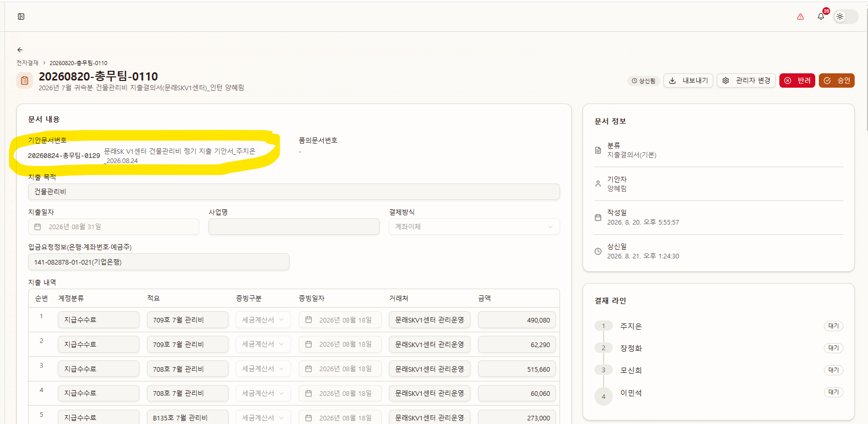
Task: Open 관리자 변경 settings button
Action: pyautogui.click(x=746, y=80)
